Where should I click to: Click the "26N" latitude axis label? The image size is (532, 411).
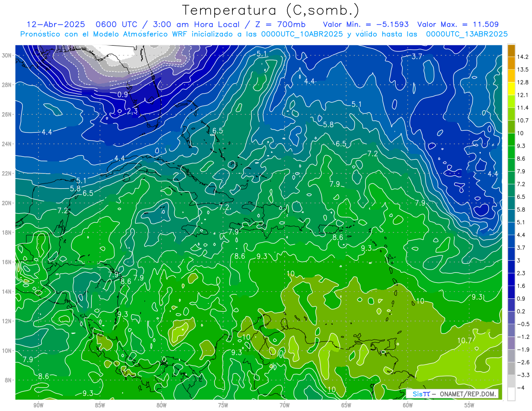7,114
